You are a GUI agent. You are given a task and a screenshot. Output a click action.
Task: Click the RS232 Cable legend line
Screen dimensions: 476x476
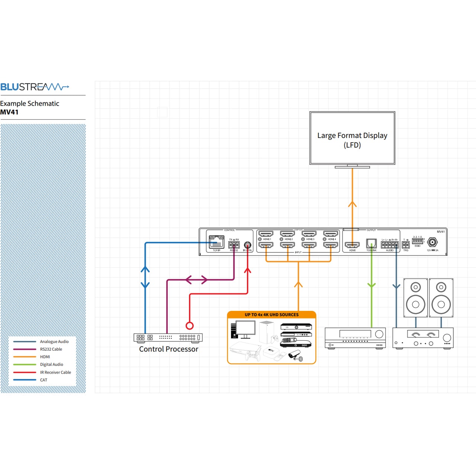pyautogui.click(x=25, y=349)
